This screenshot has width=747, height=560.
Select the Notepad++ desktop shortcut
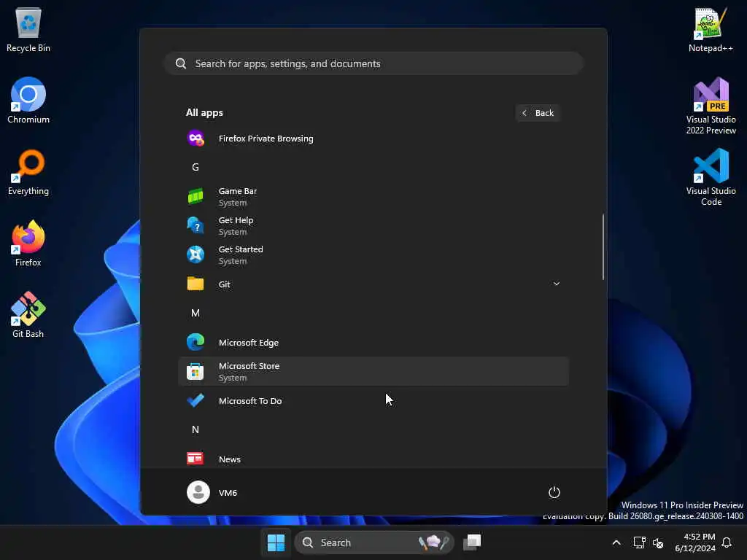click(711, 30)
